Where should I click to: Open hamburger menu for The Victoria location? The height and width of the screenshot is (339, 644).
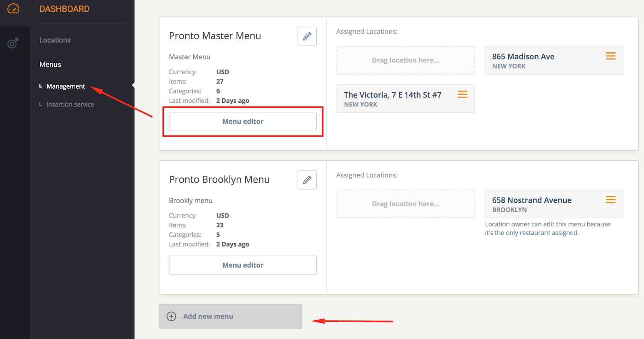pyautogui.click(x=462, y=94)
